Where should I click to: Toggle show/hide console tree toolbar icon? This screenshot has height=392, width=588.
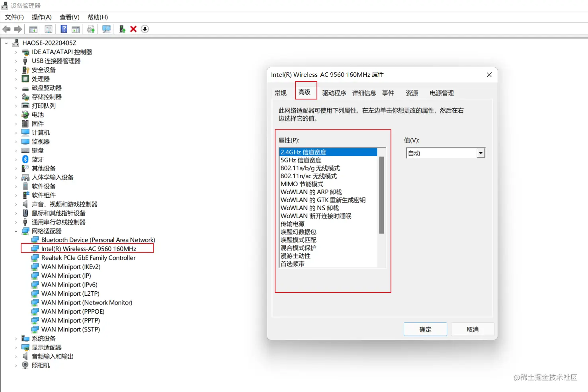pyautogui.click(x=33, y=29)
